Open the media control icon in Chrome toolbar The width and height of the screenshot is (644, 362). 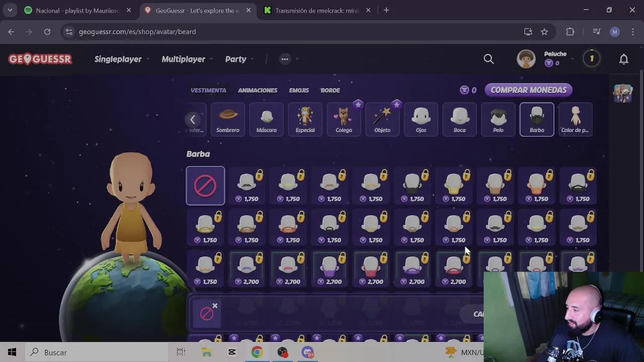[597, 32]
